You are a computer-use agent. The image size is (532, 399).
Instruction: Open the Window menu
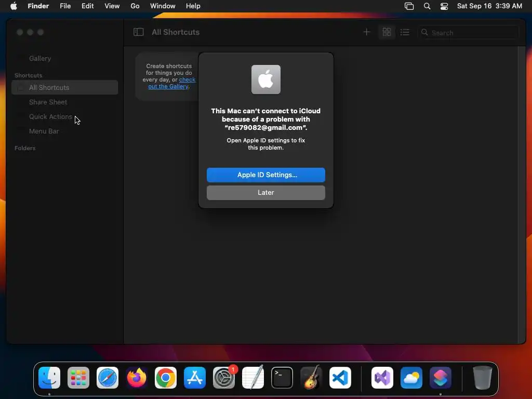[x=163, y=6]
